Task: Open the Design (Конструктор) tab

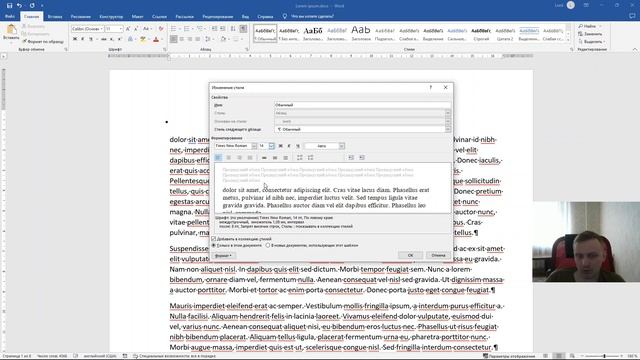Action: click(x=111, y=17)
